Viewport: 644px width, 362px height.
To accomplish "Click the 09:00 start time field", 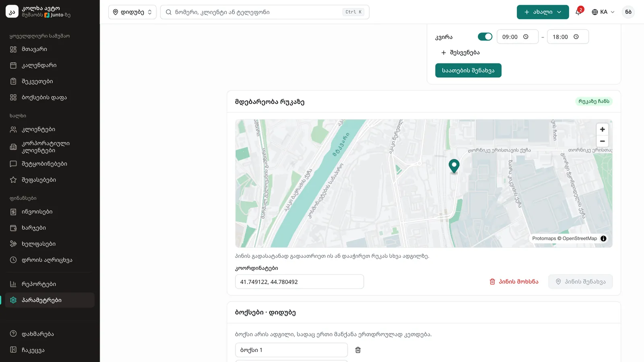I will pos(518,37).
